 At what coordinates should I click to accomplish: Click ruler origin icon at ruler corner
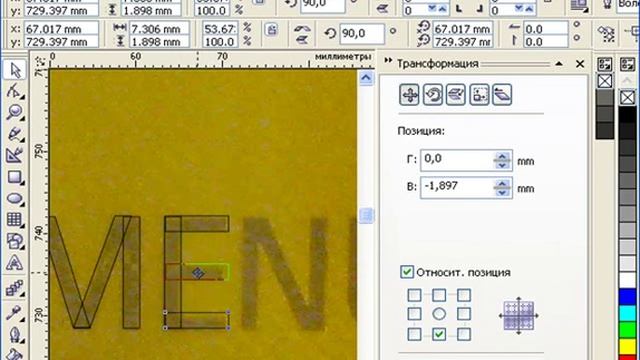(40, 61)
